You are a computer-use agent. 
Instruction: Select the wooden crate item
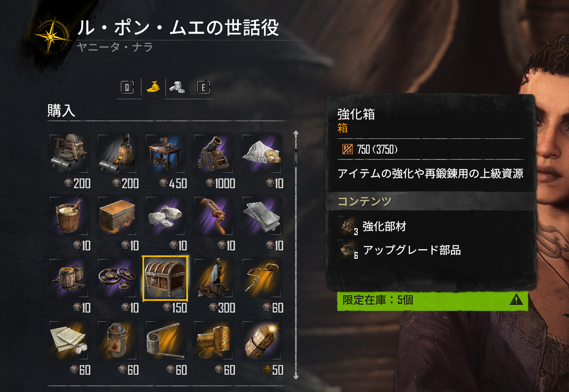117,216
